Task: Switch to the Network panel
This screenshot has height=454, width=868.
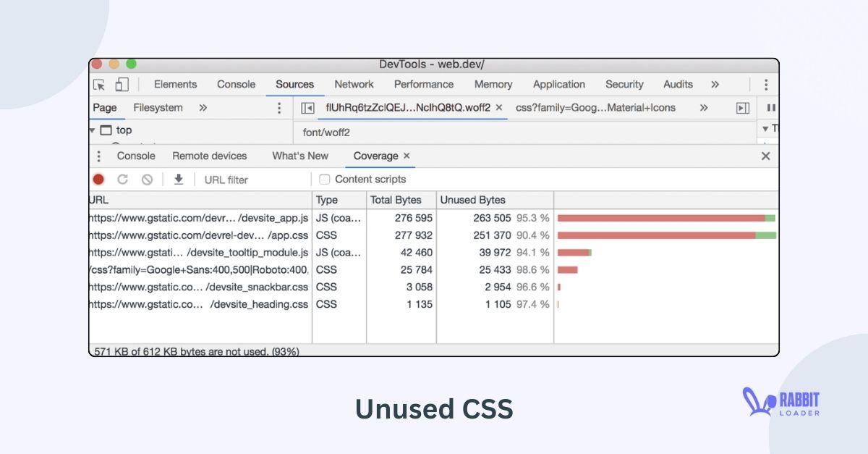Action: click(354, 85)
